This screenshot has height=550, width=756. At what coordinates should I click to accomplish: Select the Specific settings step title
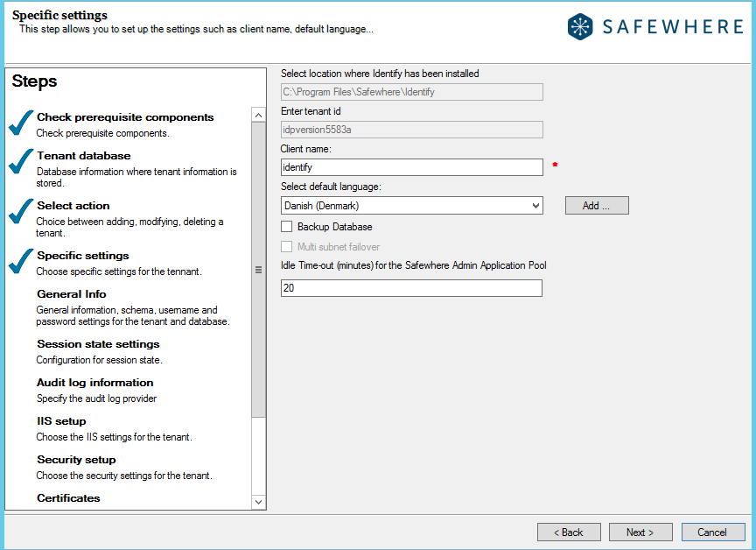(83, 256)
